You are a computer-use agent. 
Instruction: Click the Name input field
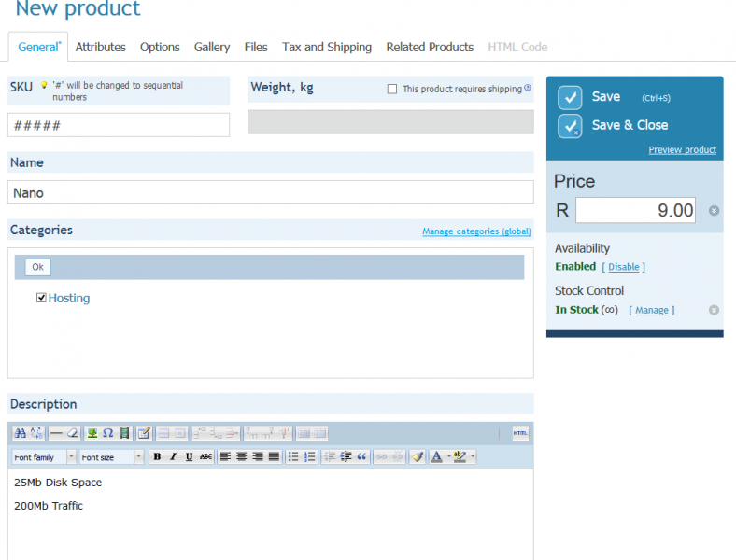point(271,192)
